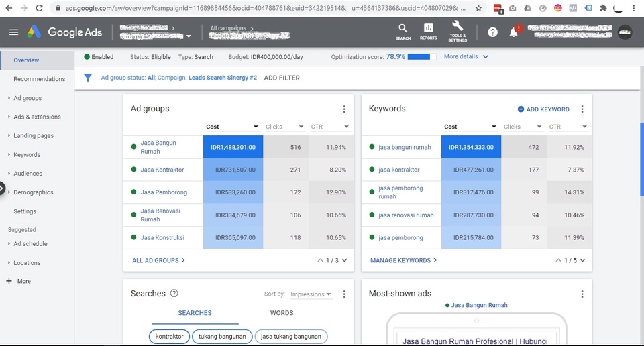The image size is (644, 346).
Task: Open Ad groups card three-dot menu
Action: click(343, 109)
